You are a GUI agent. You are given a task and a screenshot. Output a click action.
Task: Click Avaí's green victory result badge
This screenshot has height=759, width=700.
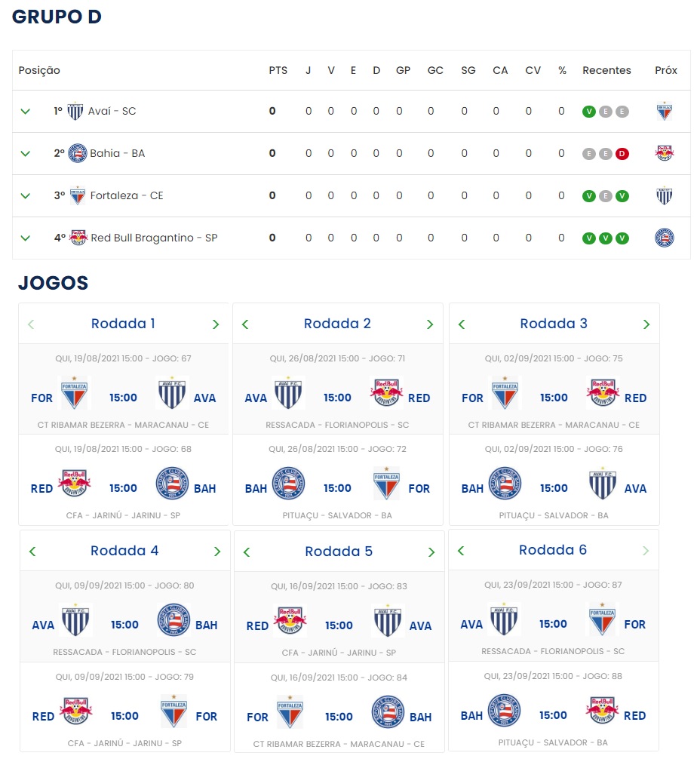(x=588, y=112)
